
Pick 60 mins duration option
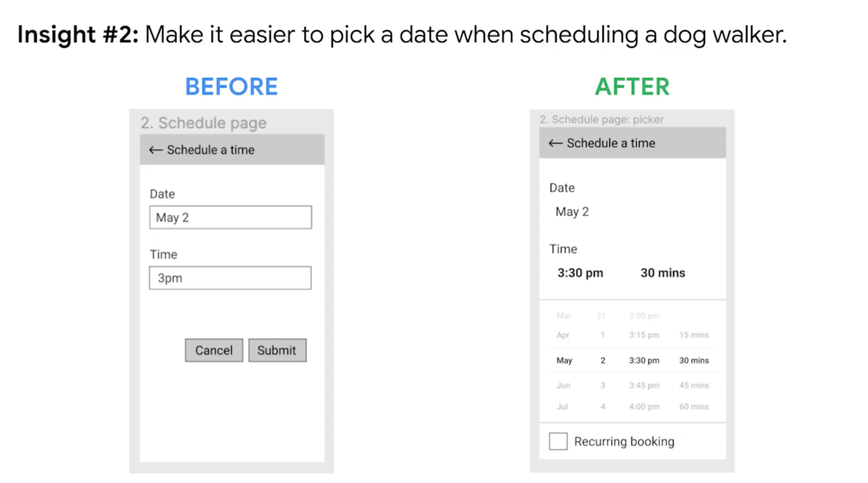(x=694, y=407)
